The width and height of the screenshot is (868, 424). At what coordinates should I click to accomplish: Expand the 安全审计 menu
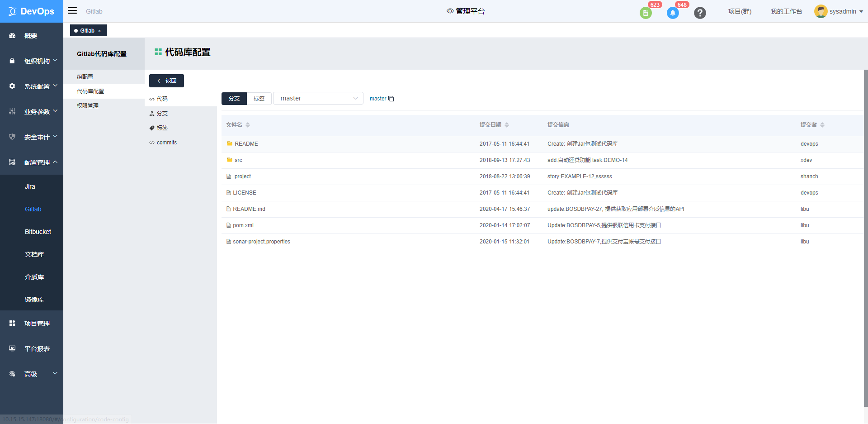[55, 136]
